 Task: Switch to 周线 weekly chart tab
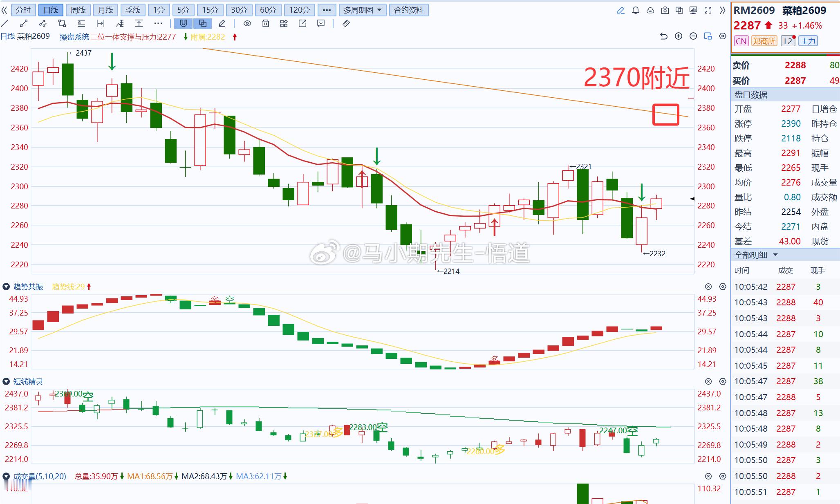[x=78, y=10]
